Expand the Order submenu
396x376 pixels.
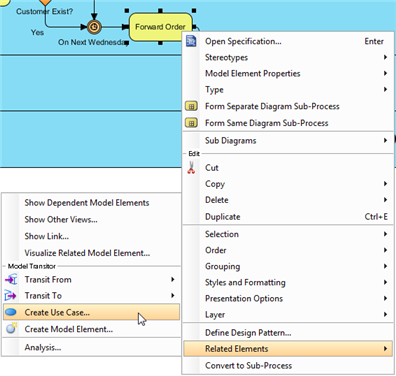pos(288,250)
